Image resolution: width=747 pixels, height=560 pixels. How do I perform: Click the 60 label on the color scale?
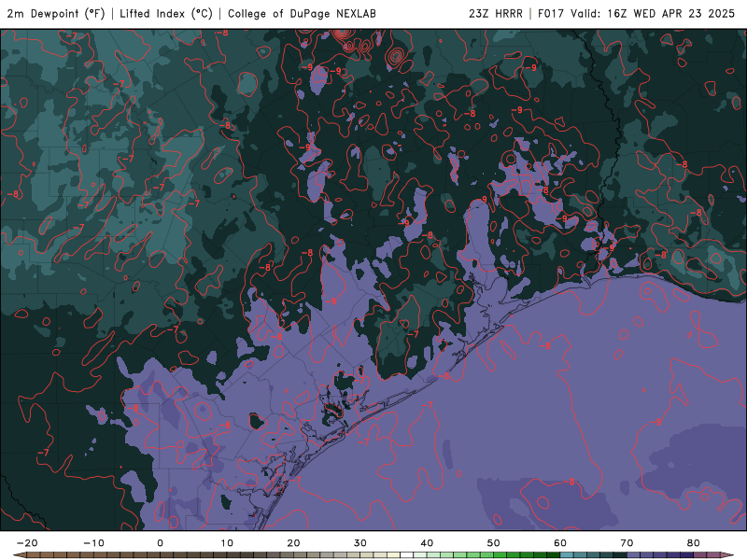click(x=560, y=543)
